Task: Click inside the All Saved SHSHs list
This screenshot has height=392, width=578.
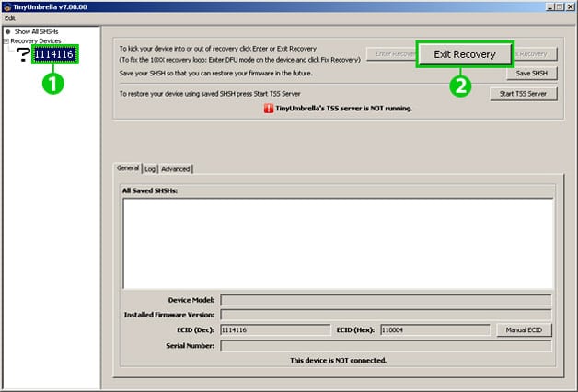Action: click(x=338, y=244)
